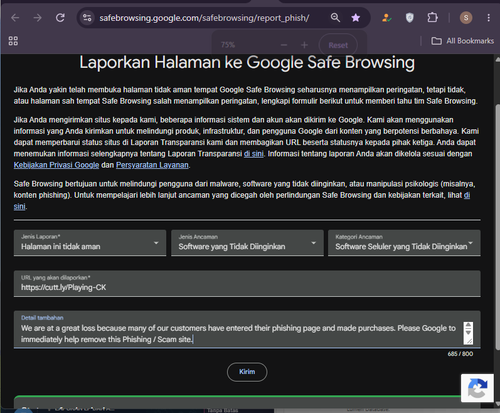Click the 75% zoom value
This screenshot has width=500, height=413.
(228, 45)
